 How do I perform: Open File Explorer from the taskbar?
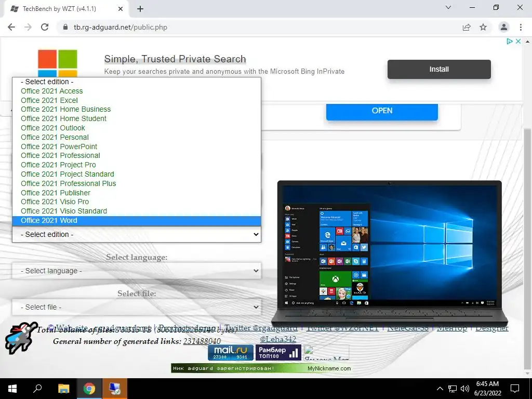pos(63,389)
